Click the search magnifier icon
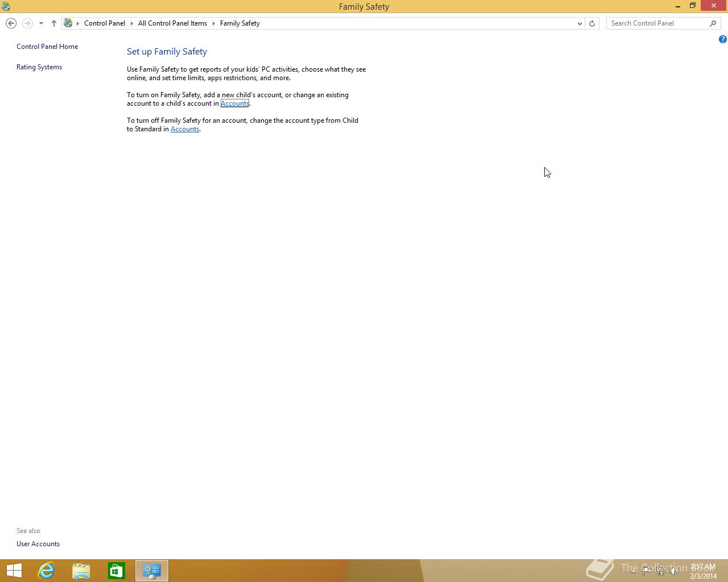The width and height of the screenshot is (728, 582). coord(713,23)
